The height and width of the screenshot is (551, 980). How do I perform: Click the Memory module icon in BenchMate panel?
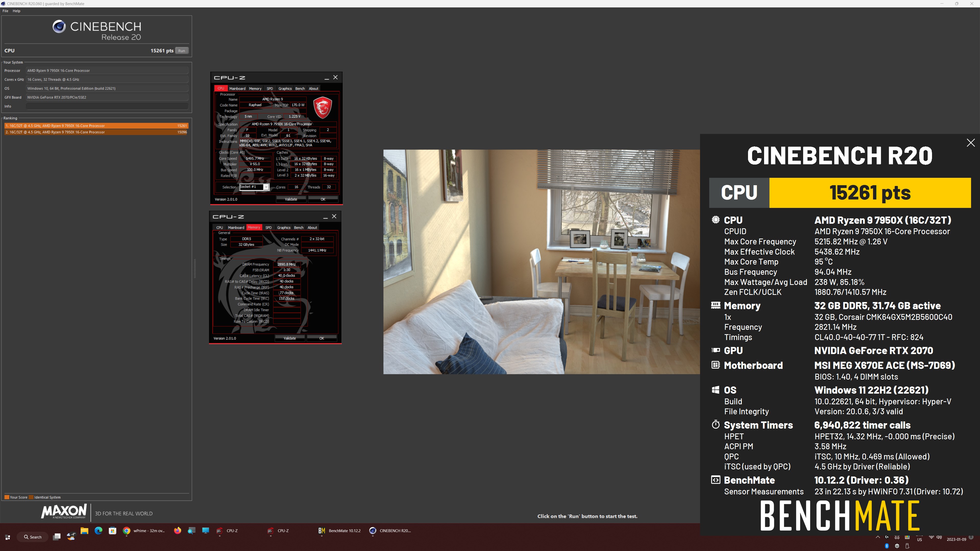[716, 305]
